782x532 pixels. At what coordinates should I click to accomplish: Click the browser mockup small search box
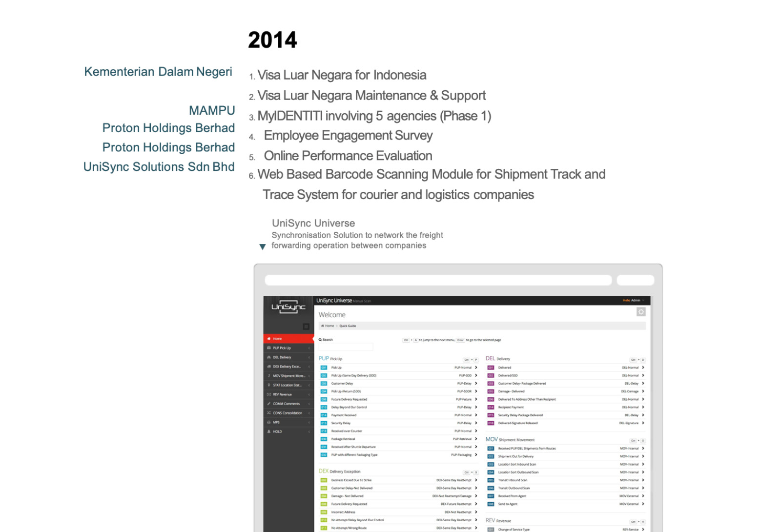click(636, 280)
